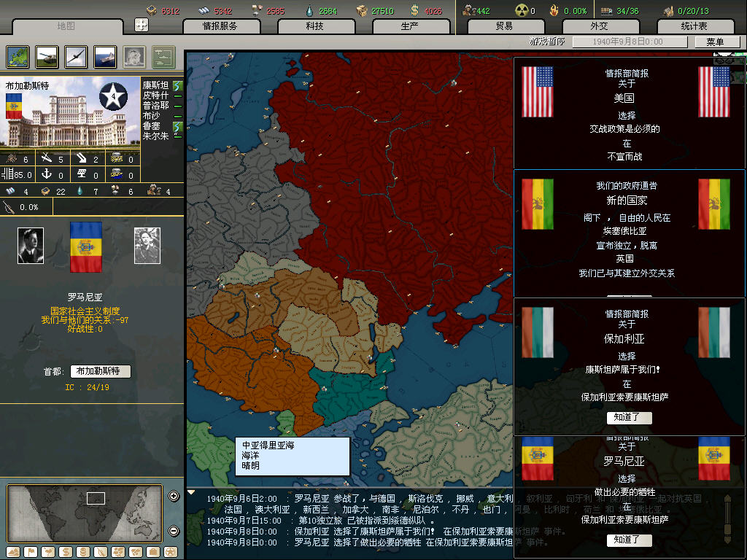This screenshot has height=560, width=747.
Task: Switch to supply coins map mode
Action: [83, 552]
